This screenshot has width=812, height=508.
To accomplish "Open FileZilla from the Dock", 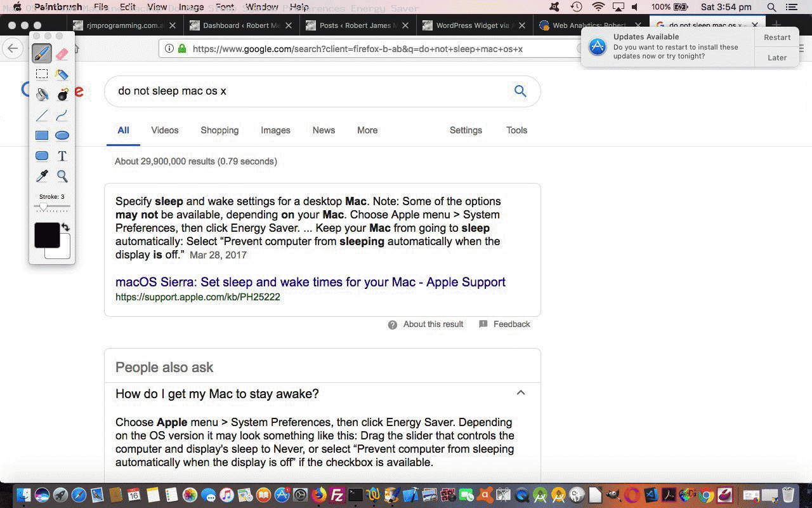I will coord(337,495).
